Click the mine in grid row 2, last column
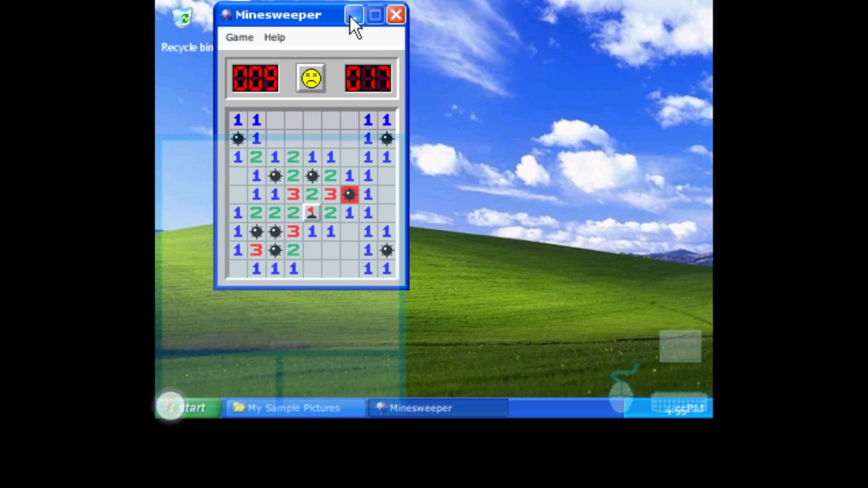The height and width of the screenshot is (488, 868). coord(387,138)
